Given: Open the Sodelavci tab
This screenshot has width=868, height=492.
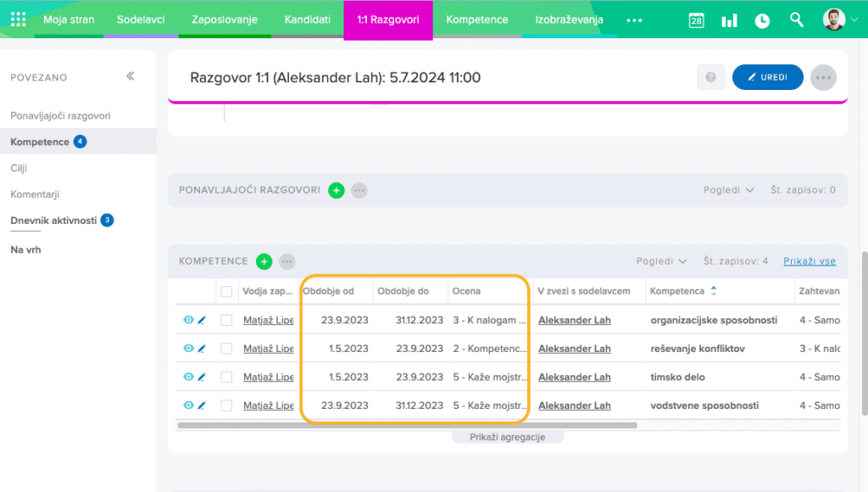Looking at the screenshot, I should pyautogui.click(x=141, y=20).
